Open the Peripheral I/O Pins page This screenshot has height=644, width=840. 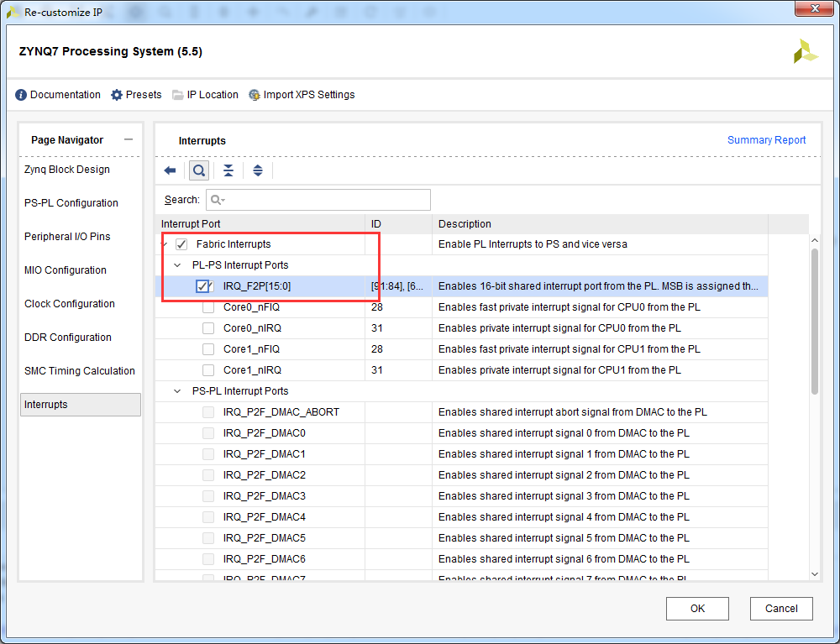[x=67, y=237]
